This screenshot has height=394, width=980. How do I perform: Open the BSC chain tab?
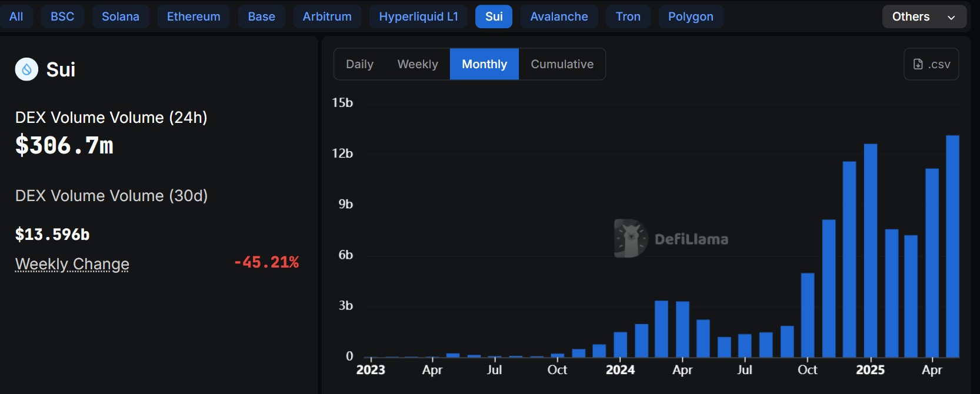pyautogui.click(x=62, y=16)
